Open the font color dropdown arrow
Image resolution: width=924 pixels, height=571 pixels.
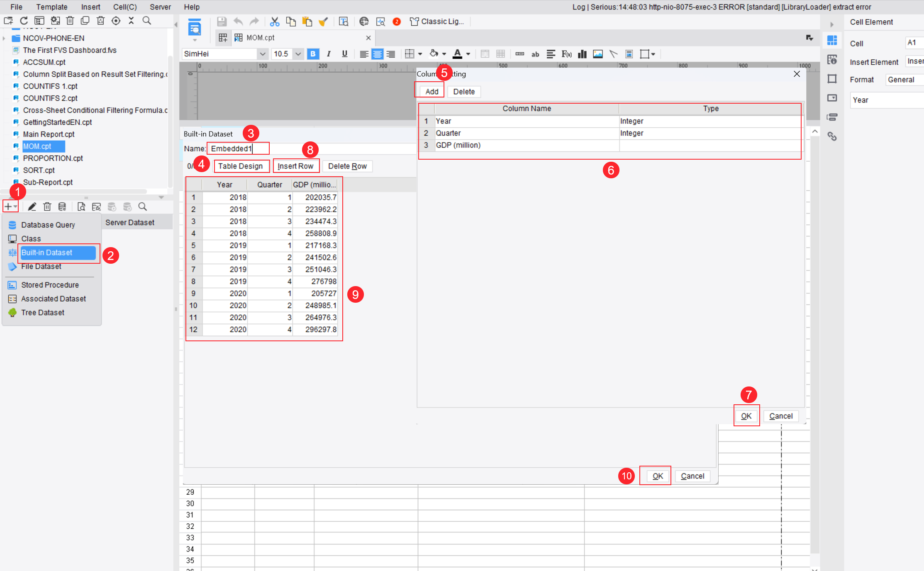point(468,54)
